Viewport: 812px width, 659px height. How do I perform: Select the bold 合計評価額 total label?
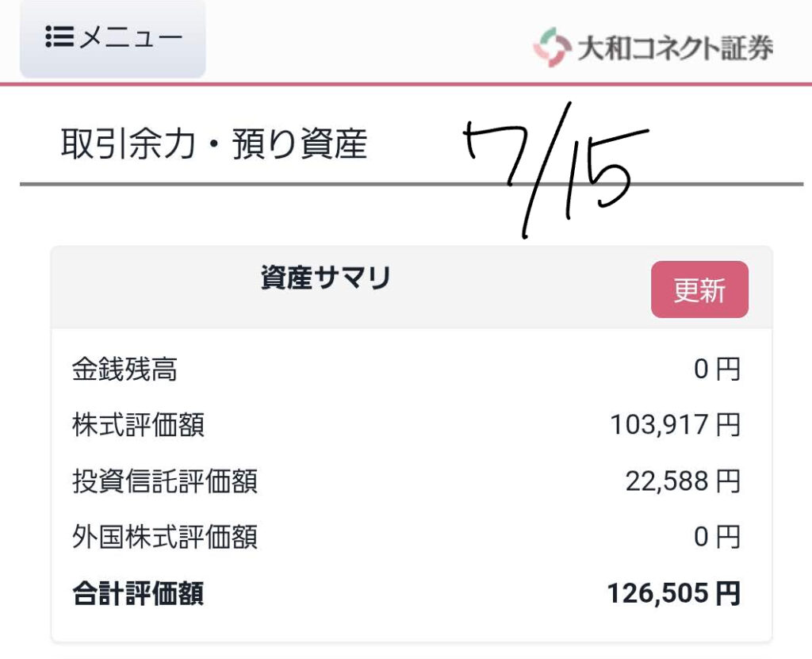pos(138,594)
